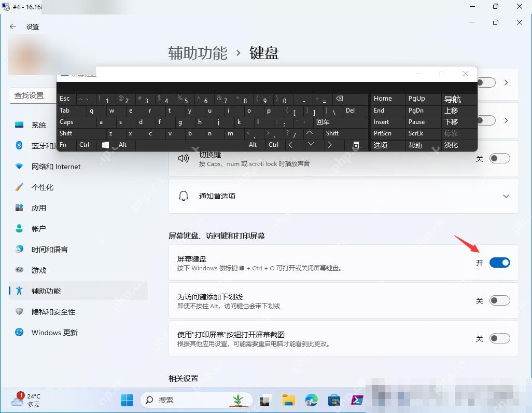Open the weather widget showing 24°C
Viewport: 532px width, 413px height.
click(x=25, y=400)
